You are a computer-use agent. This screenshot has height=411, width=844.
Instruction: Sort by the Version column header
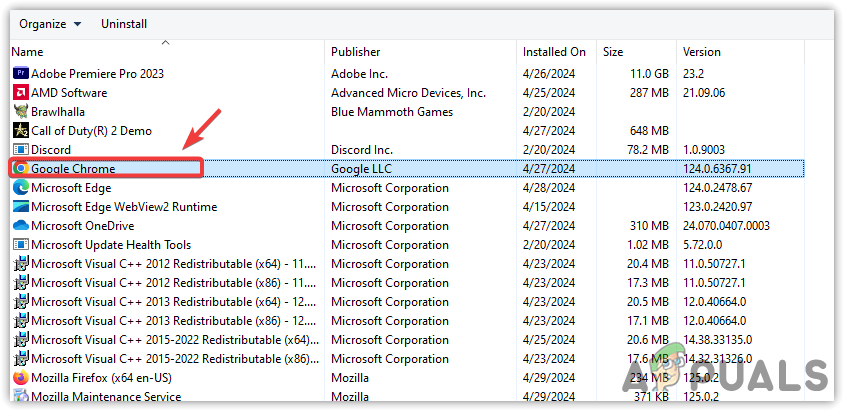click(x=702, y=51)
